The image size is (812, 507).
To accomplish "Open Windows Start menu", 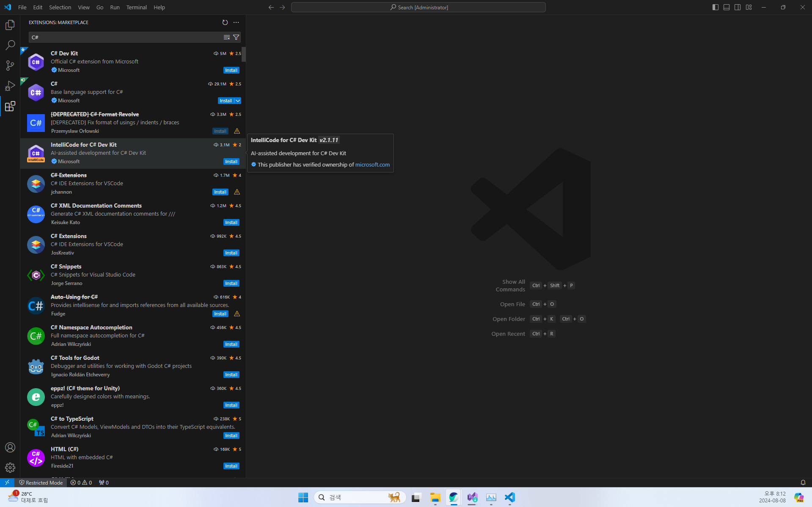I will tap(303, 497).
